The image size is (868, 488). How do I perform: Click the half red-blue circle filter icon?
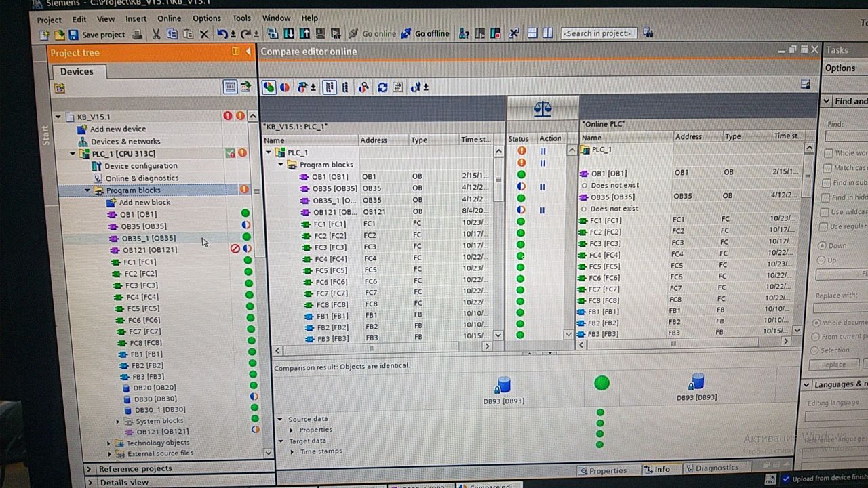pyautogui.click(x=285, y=87)
